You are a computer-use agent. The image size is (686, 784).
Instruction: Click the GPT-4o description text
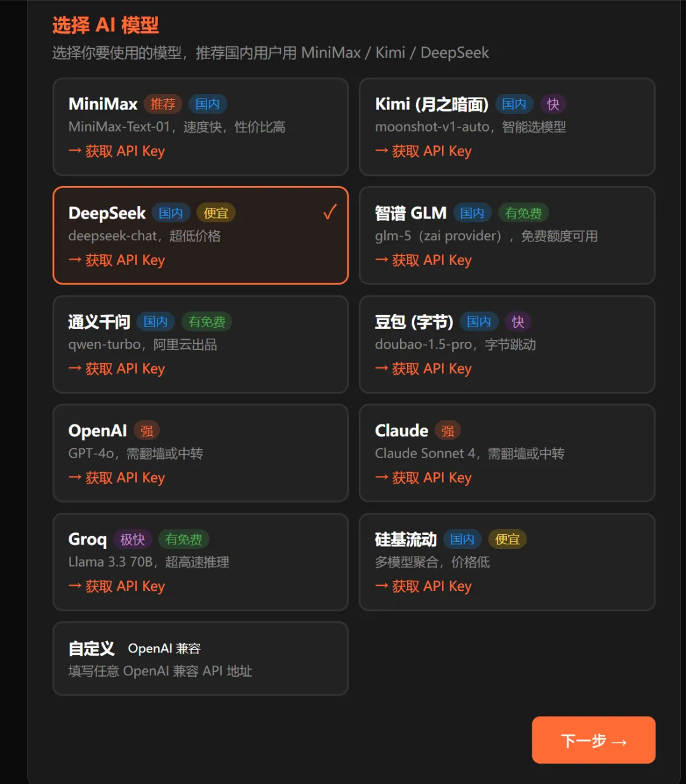coord(136,454)
